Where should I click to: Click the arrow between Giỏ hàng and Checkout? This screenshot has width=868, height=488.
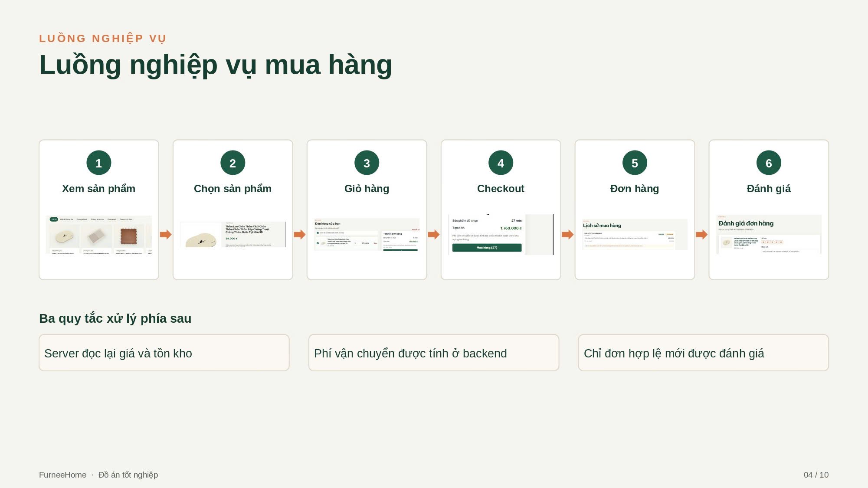click(x=434, y=235)
